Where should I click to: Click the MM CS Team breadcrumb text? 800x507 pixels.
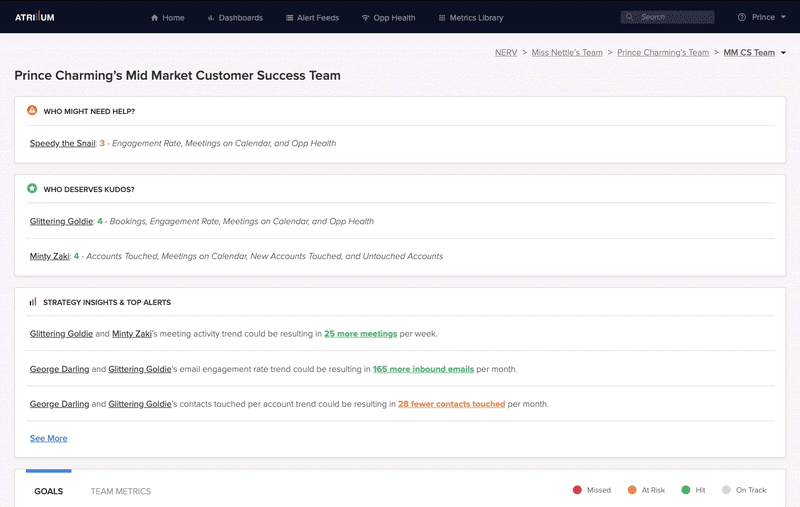pos(749,53)
